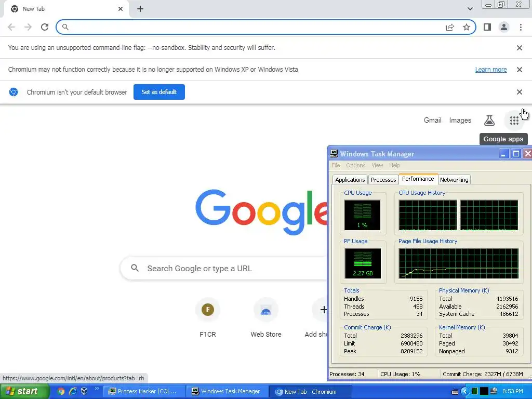Switch to the Applications tab
The width and height of the screenshot is (532, 399).
tap(350, 180)
